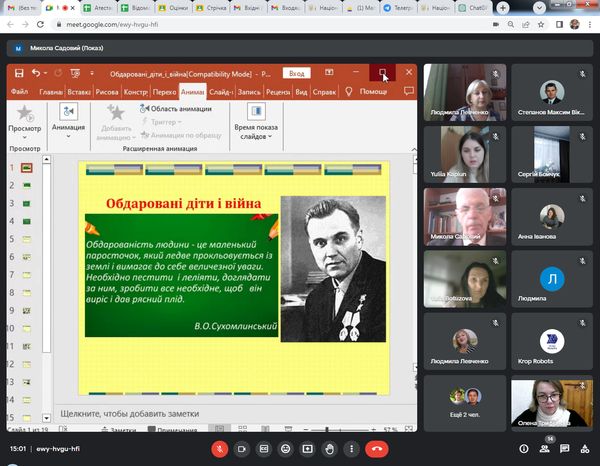600x466 pixels.
Task: Open the emoji reactions button
Action: [286, 449]
